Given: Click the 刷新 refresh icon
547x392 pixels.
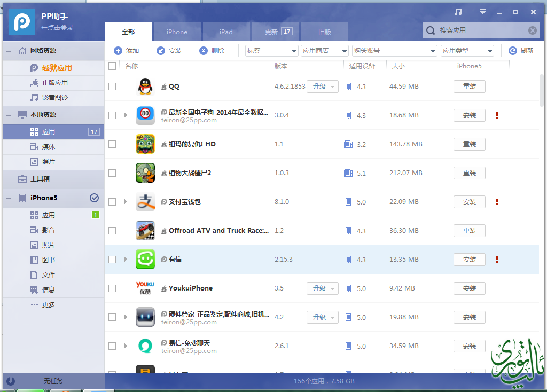Looking at the screenshot, I should (512, 51).
